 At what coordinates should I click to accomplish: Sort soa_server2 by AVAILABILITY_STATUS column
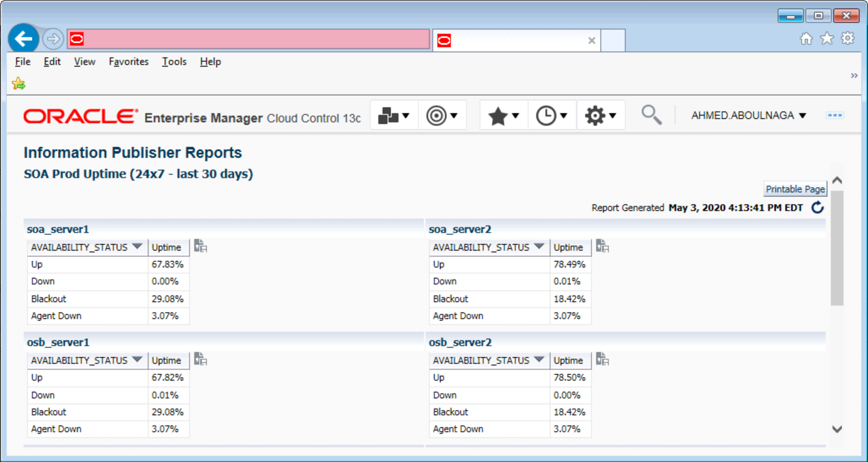point(487,248)
